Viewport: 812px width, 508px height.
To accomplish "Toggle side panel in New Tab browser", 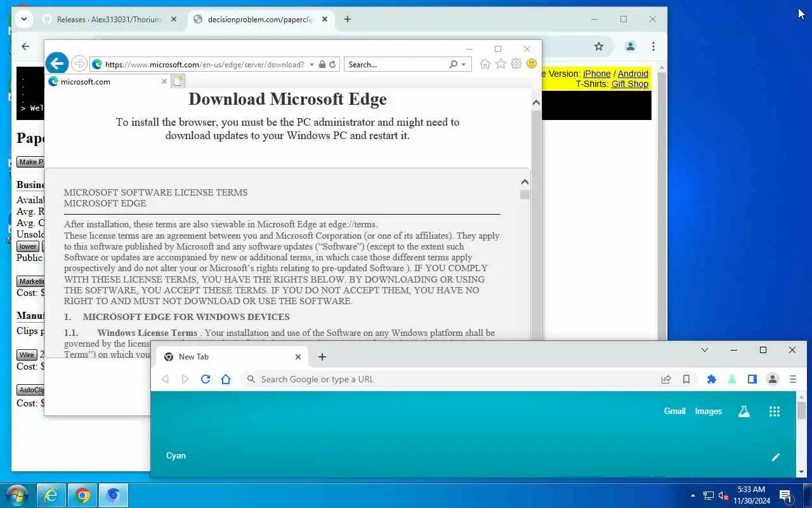I will [752, 379].
